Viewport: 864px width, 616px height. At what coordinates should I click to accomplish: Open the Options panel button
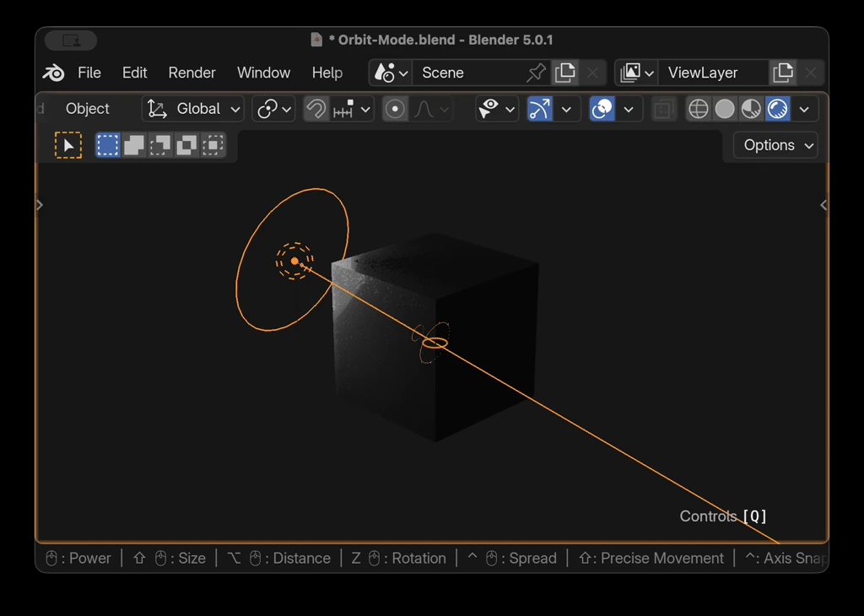[x=774, y=144]
